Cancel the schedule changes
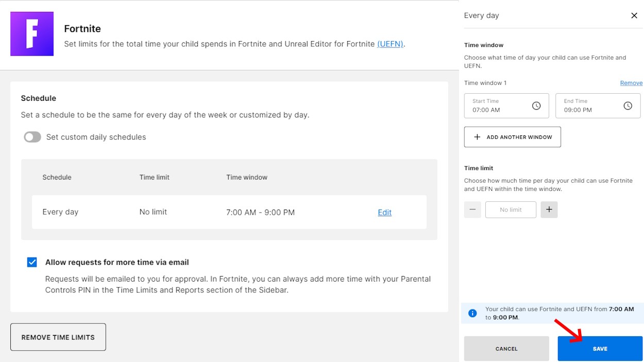This screenshot has height=362, width=644. [x=506, y=349]
